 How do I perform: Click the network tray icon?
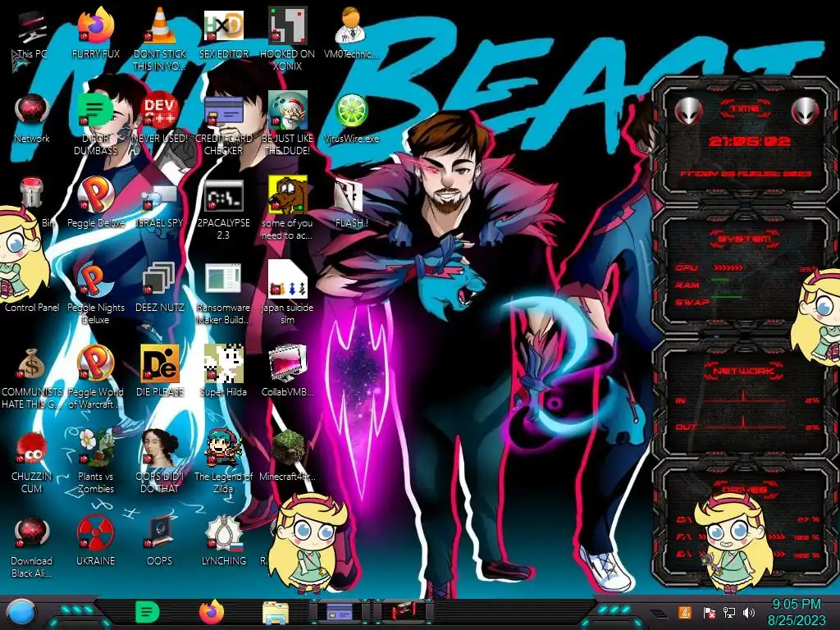click(x=728, y=613)
